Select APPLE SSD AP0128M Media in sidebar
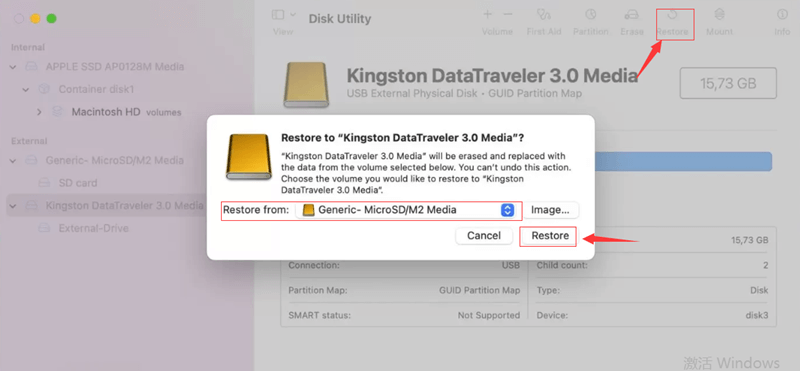The image size is (800, 371). click(x=115, y=67)
